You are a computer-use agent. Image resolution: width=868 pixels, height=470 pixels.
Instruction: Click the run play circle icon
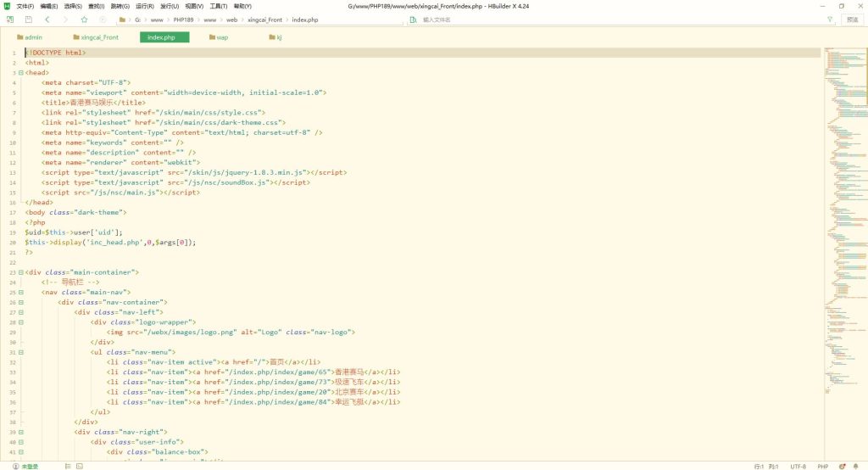click(x=103, y=20)
